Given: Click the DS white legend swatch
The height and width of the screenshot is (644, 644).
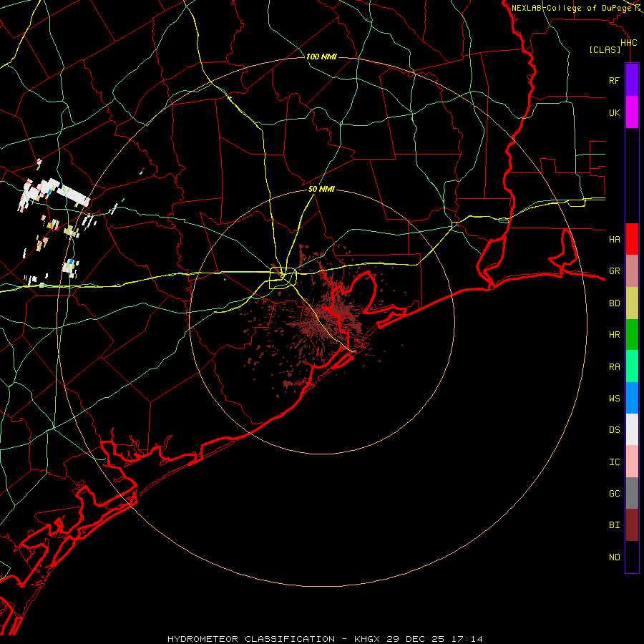Looking at the screenshot, I should [x=632, y=429].
